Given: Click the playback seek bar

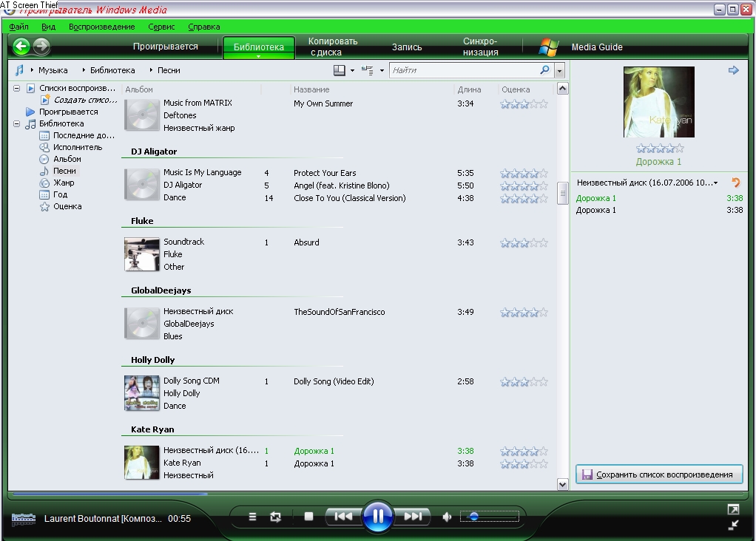Looking at the screenshot, I should tap(378, 493).
